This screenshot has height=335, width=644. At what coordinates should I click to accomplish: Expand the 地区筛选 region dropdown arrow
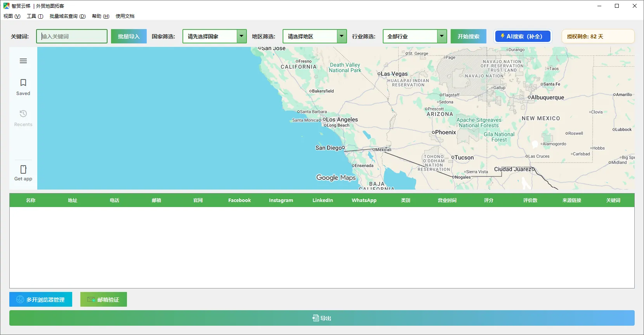(x=342, y=36)
